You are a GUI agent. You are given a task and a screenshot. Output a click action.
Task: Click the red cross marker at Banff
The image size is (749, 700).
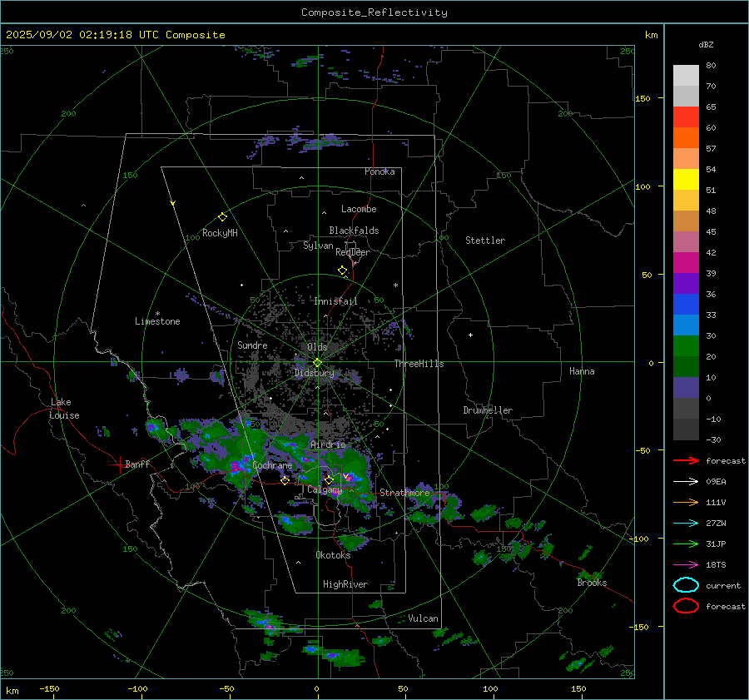[119, 464]
